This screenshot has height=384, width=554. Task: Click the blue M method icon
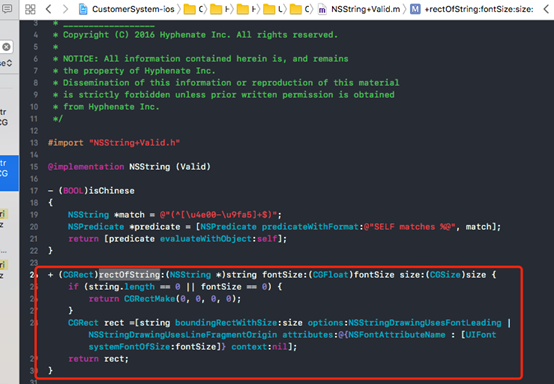tap(415, 9)
